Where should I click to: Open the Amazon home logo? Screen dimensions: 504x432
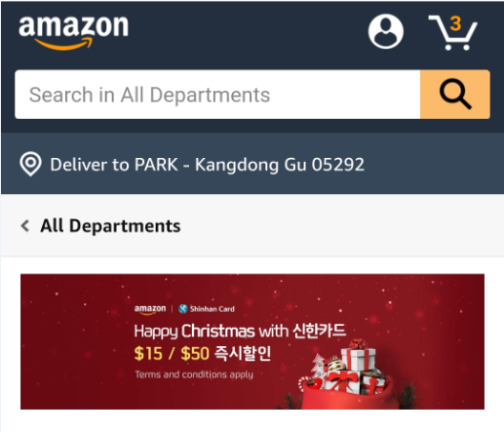click(73, 32)
